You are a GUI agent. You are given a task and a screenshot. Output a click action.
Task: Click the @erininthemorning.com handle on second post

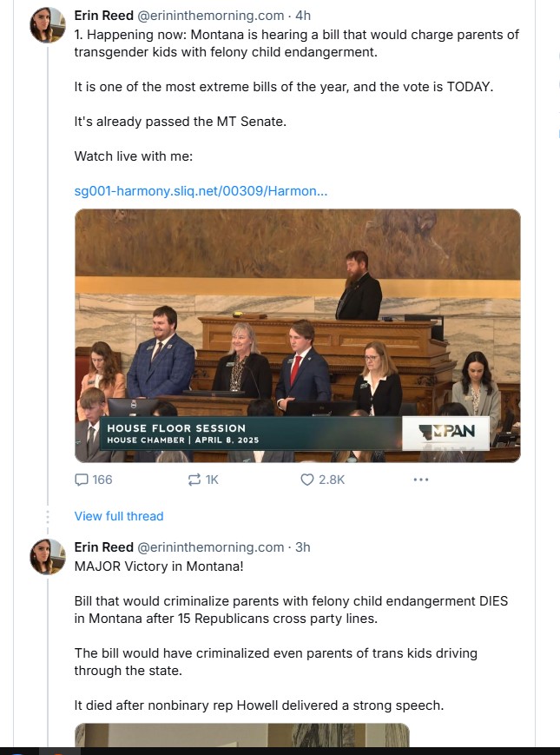(x=211, y=547)
